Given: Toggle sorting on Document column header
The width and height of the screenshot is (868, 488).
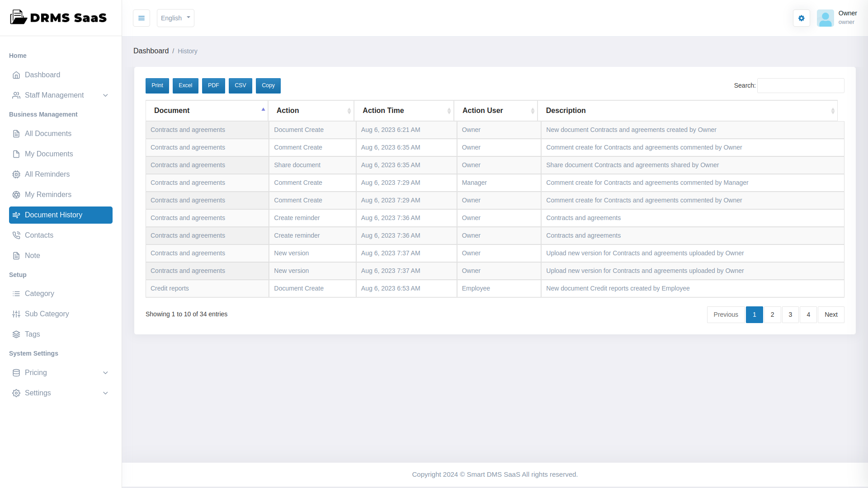Looking at the screenshot, I should (207, 111).
